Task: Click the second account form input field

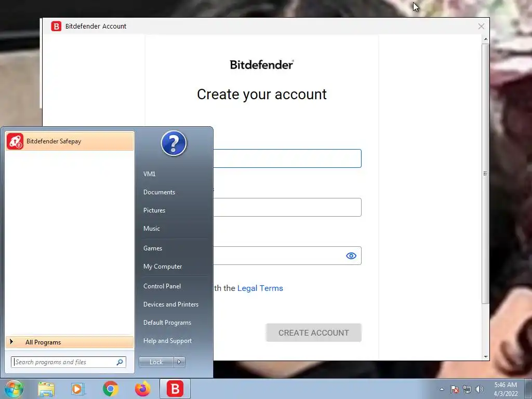Action: coord(287,207)
